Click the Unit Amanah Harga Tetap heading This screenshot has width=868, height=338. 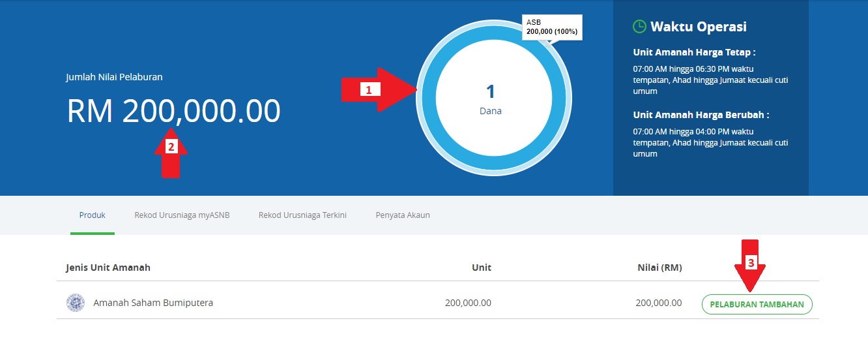click(x=694, y=52)
